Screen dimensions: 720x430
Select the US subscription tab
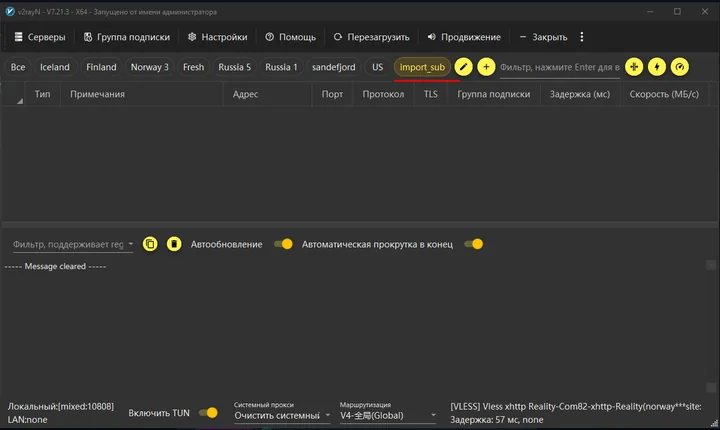click(377, 67)
